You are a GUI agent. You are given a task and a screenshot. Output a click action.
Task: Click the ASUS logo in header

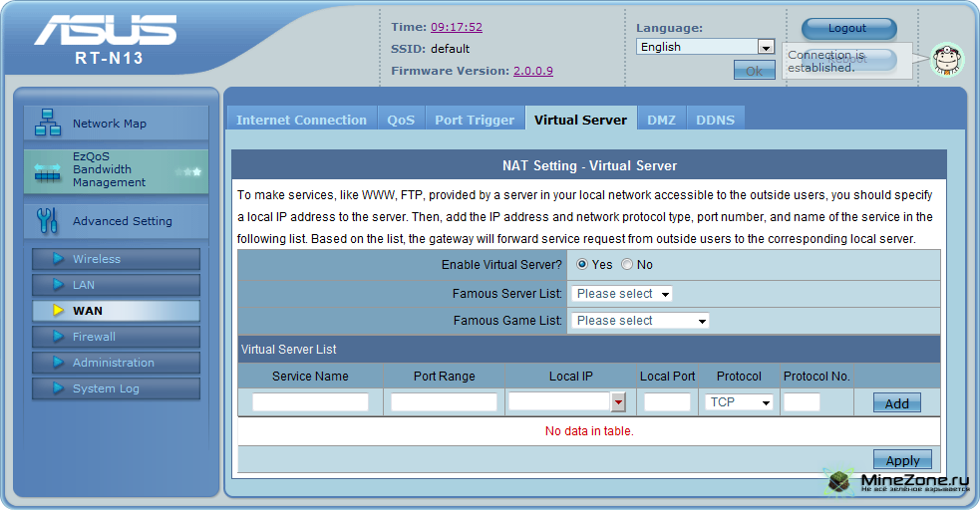point(109,31)
